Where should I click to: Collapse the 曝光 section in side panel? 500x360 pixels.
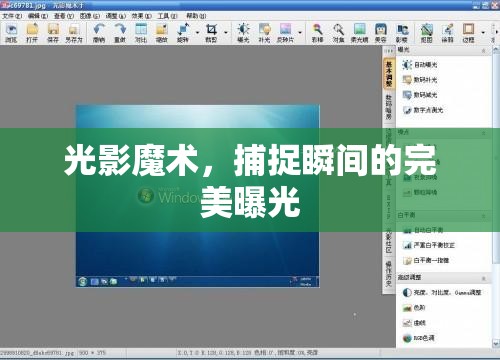pos(484,51)
